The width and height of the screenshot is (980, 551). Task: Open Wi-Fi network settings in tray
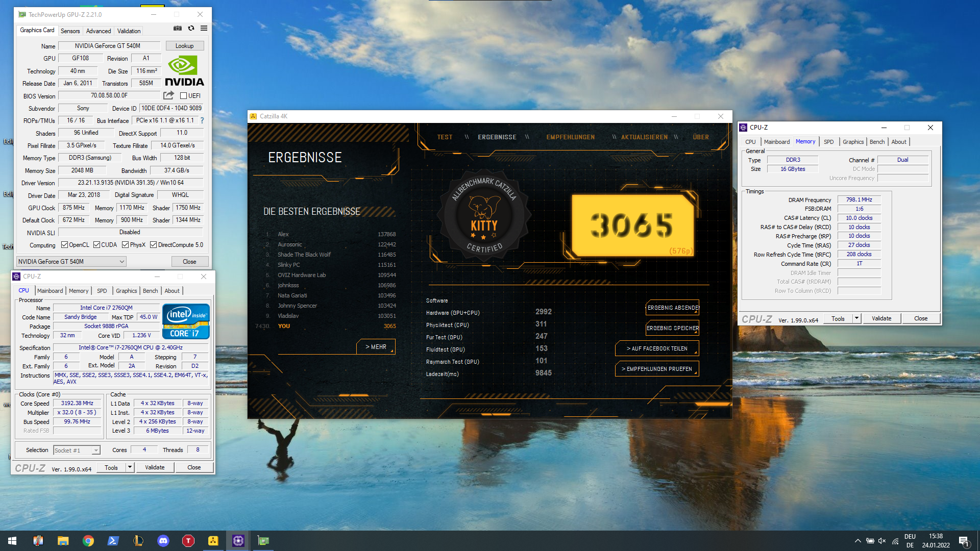click(x=895, y=541)
